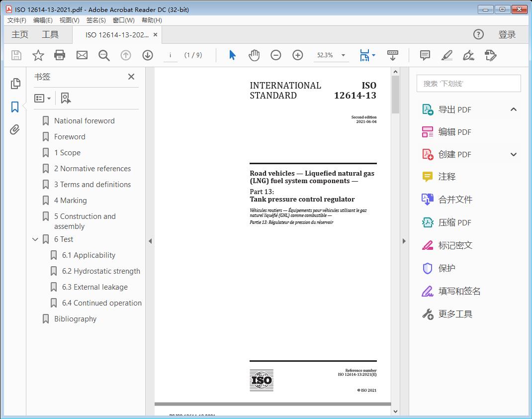Find current bookmark icon
The height and width of the screenshot is (419, 532).
[66, 98]
